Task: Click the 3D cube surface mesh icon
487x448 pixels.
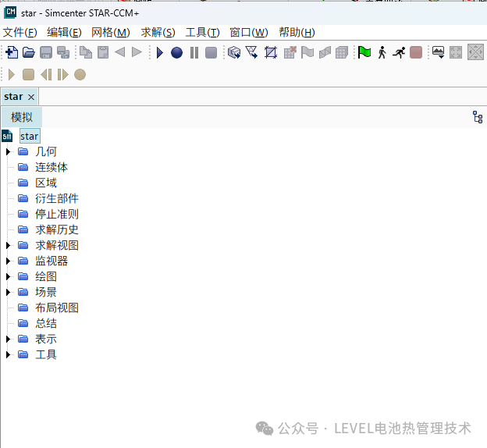Action: click(233, 52)
